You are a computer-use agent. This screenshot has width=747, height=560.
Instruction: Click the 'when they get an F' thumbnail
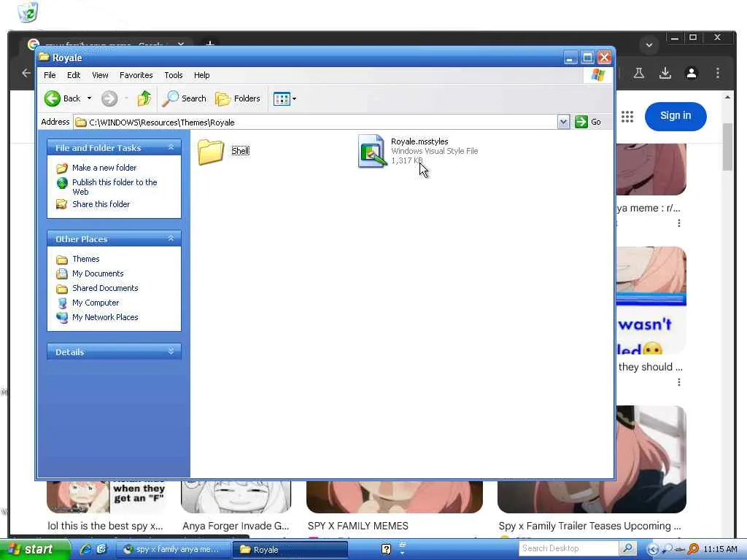(107, 496)
